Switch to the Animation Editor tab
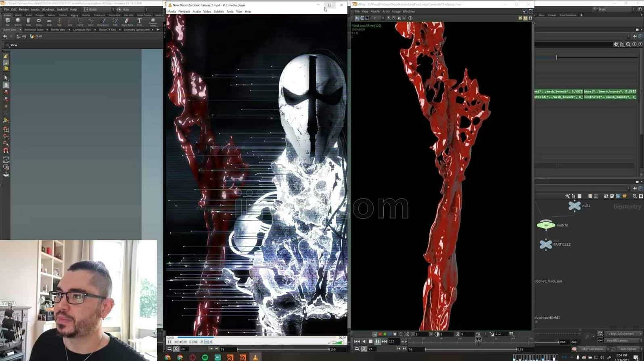The height and width of the screenshot is (361, 644). coord(34,29)
